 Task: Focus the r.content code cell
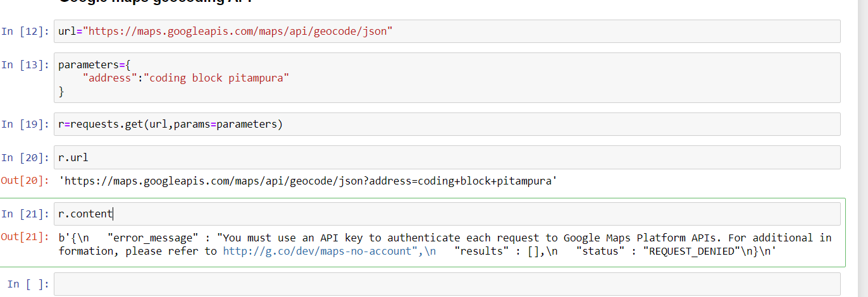(447, 214)
